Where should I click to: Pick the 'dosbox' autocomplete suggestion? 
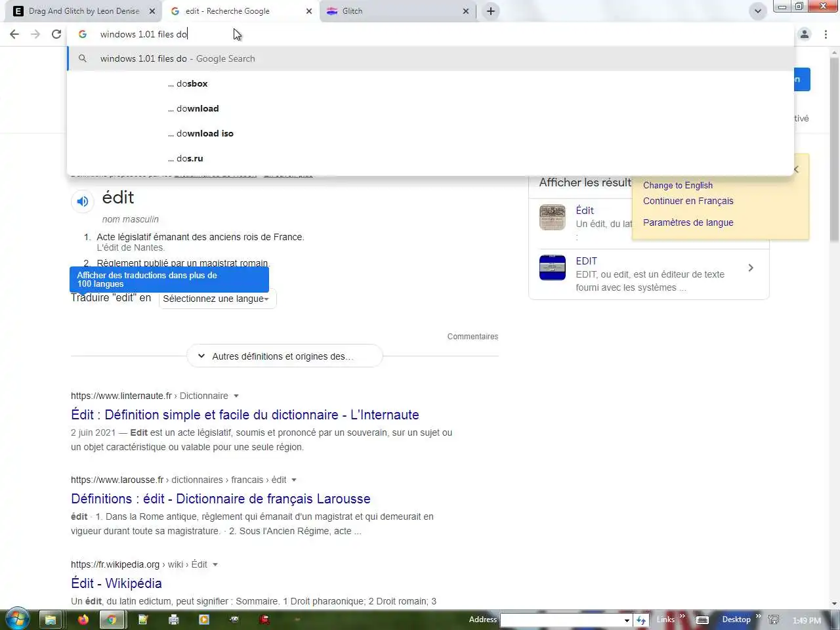[x=430, y=83]
